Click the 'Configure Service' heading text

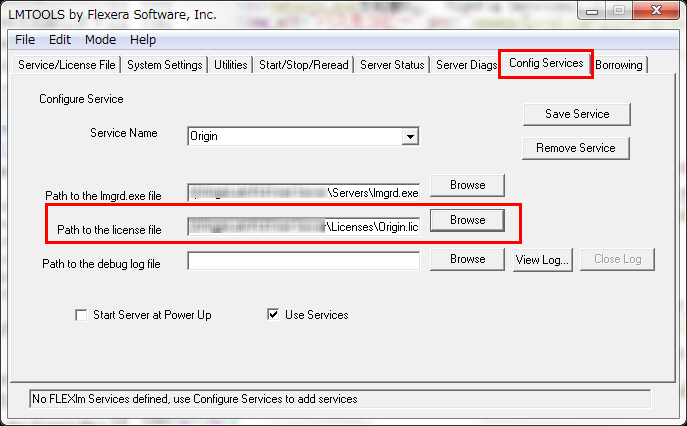click(x=81, y=99)
